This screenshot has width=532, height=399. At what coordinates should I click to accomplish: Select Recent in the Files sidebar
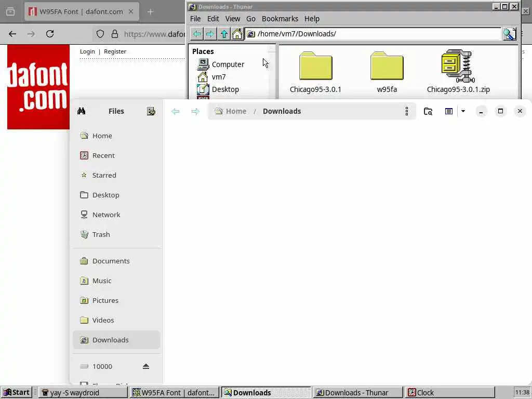[116, 155]
